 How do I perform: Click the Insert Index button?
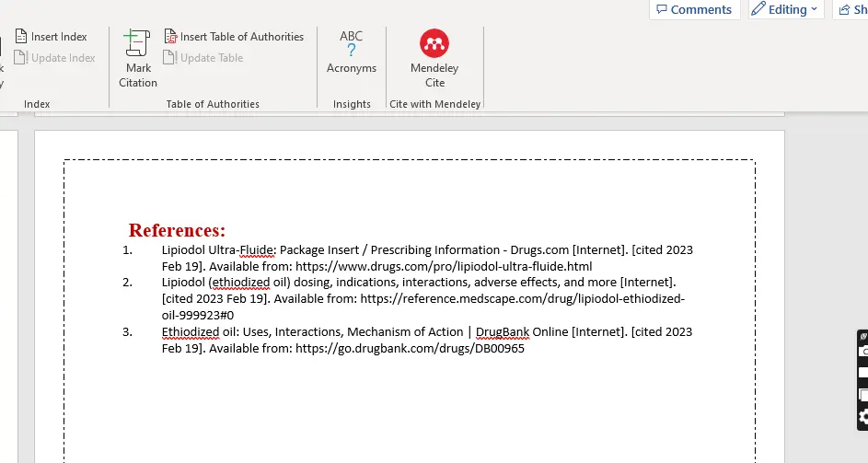(51, 37)
